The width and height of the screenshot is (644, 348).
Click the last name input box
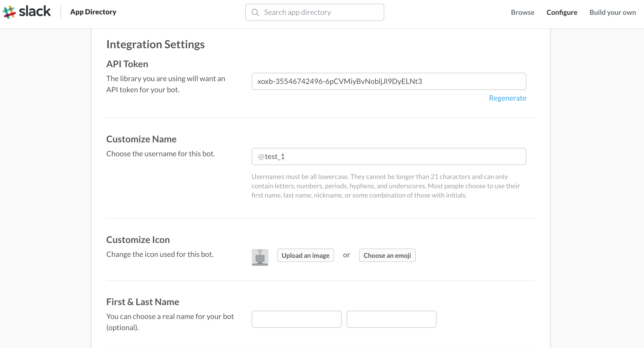pos(391,319)
